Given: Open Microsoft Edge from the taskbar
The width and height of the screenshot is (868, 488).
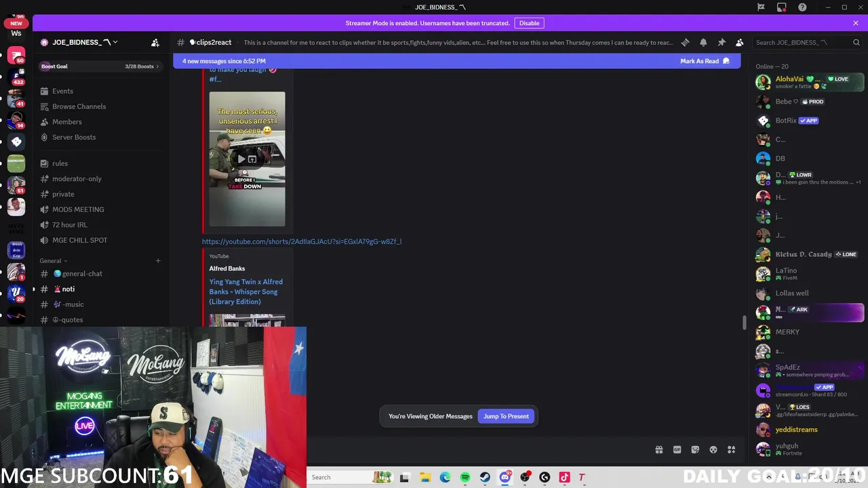Looking at the screenshot, I should 445,477.
